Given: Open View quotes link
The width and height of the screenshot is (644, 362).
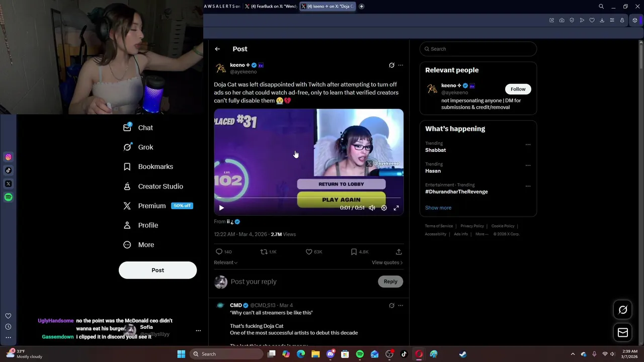Looking at the screenshot, I should (387, 262).
